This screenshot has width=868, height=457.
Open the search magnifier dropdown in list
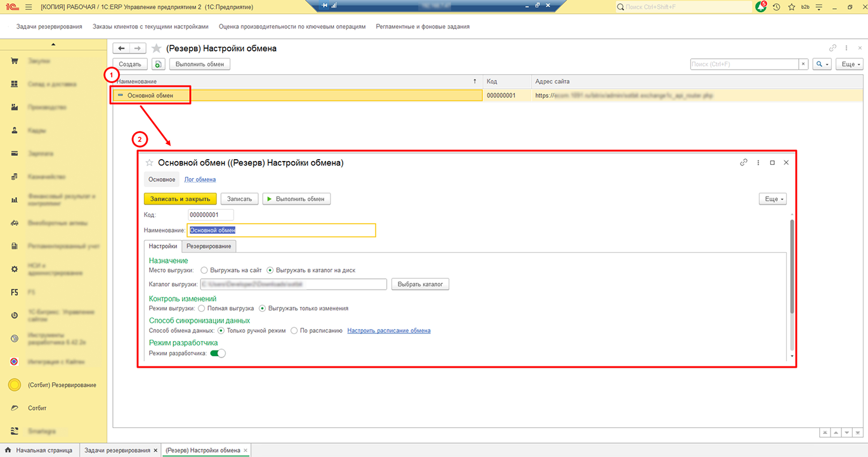822,65
